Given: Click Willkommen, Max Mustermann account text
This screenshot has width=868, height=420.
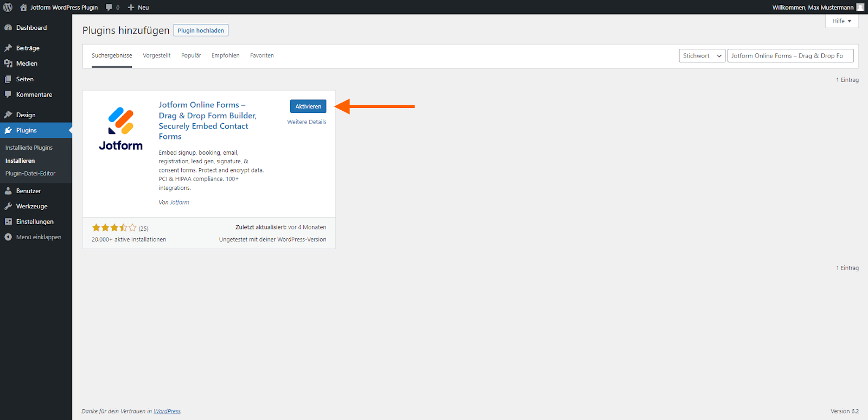Looking at the screenshot, I should point(813,8).
